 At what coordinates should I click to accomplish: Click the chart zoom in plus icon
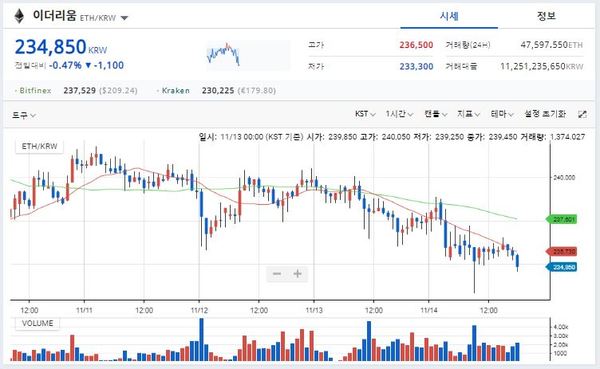coord(297,274)
